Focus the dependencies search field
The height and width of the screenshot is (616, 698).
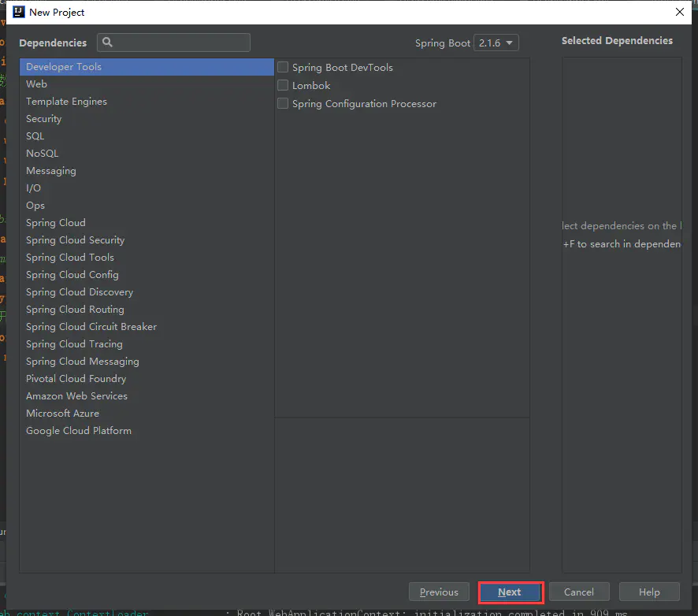coord(173,43)
